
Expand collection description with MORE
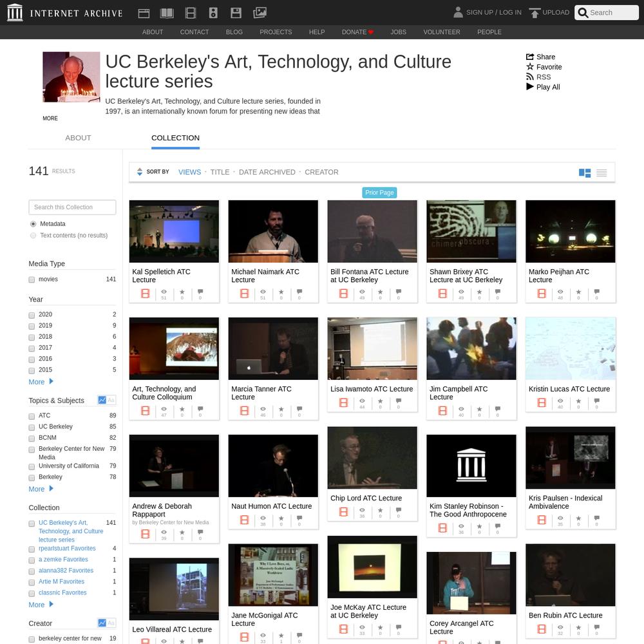pyautogui.click(x=50, y=118)
